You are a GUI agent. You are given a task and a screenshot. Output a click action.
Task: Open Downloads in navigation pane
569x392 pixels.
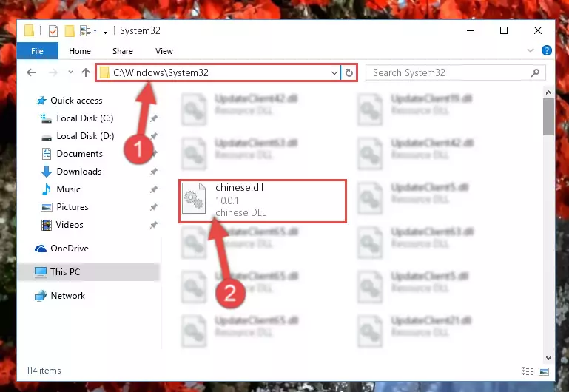pos(79,172)
